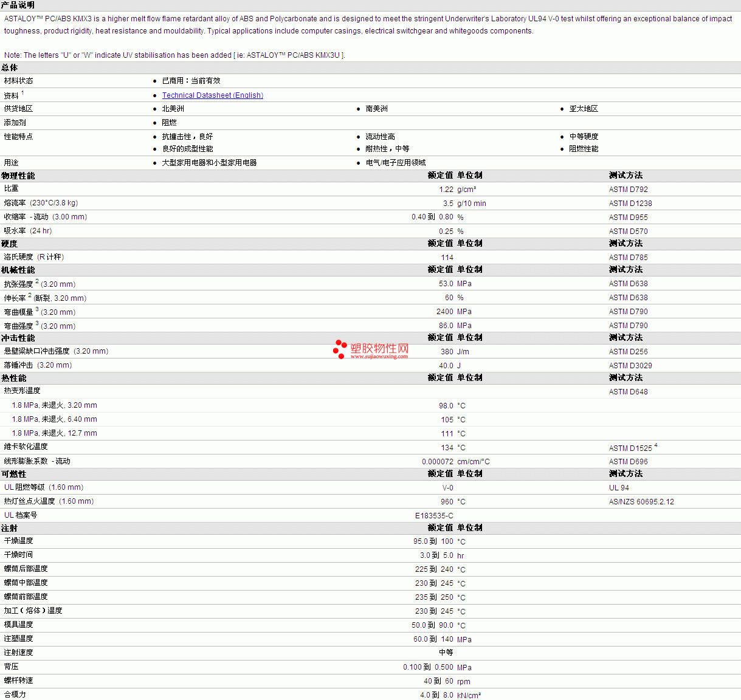Click the ASTM D3029 test method
Image resolution: width=741 pixels, height=700 pixels.
630,366
